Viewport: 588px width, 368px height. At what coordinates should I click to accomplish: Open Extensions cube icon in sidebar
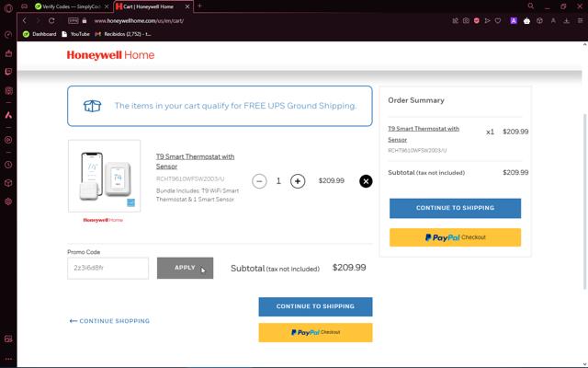coord(8,183)
